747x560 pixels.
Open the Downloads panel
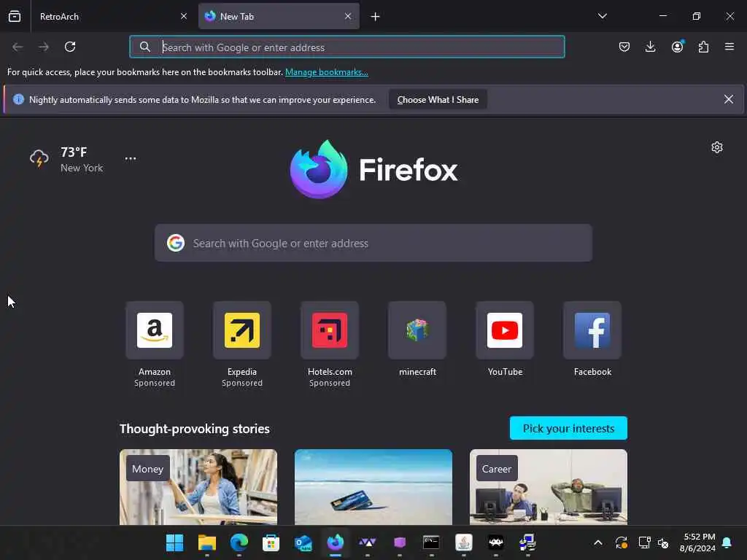pyautogui.click(x=650, y=47)
